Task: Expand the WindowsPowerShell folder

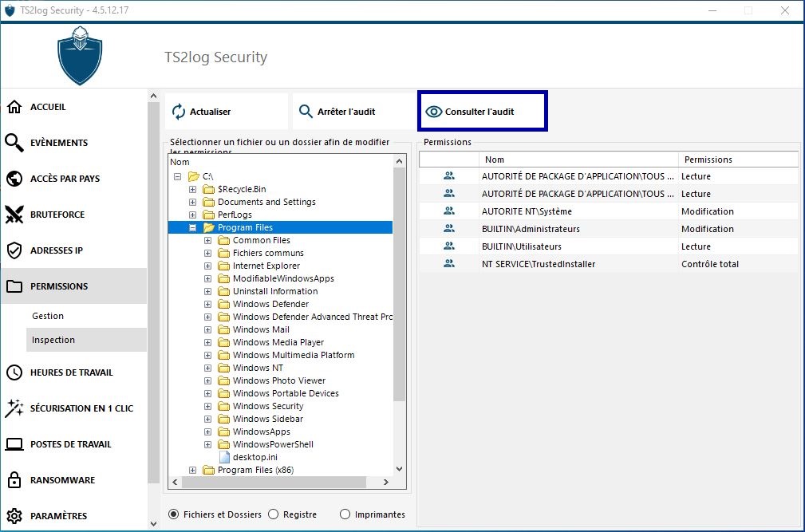Action: click(208, 444)
